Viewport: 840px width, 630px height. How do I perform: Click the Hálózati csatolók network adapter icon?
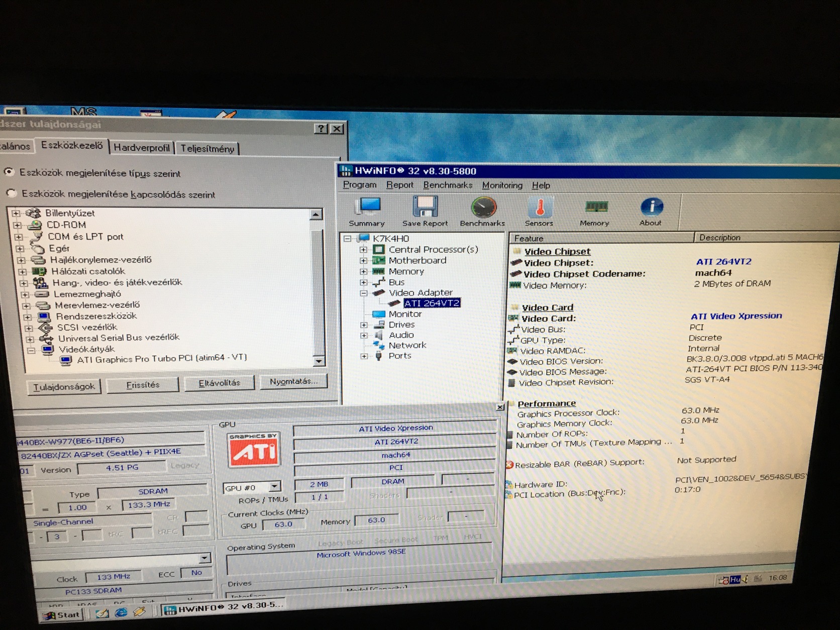point(39,271)
